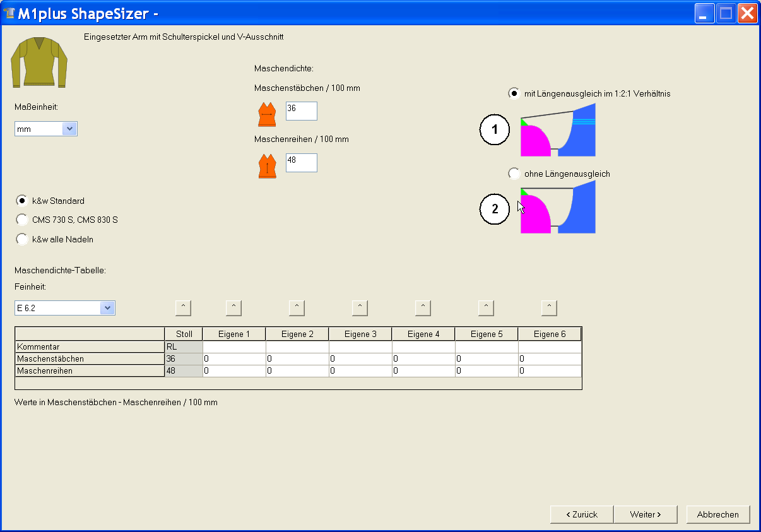The height and width of the screenshot is (532, 761).
Task: Go back with the Zurück button
Action: [582, 514]
